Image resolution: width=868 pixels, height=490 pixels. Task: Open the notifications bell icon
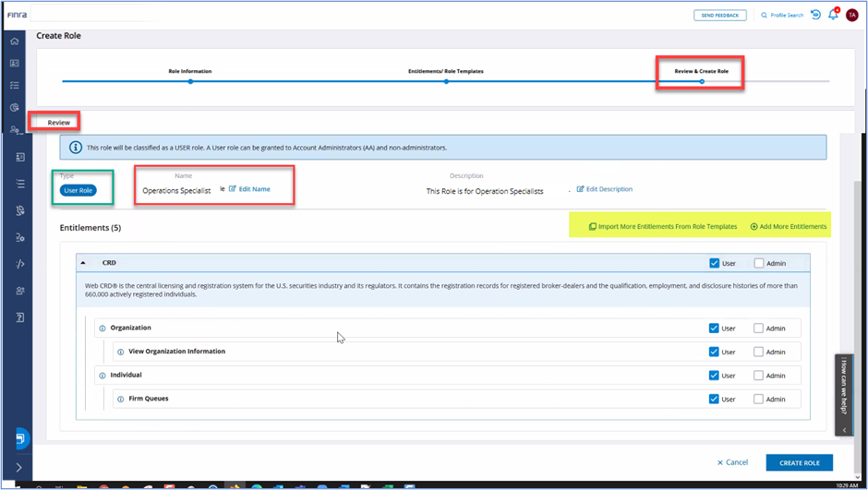(x=833, y=15)
